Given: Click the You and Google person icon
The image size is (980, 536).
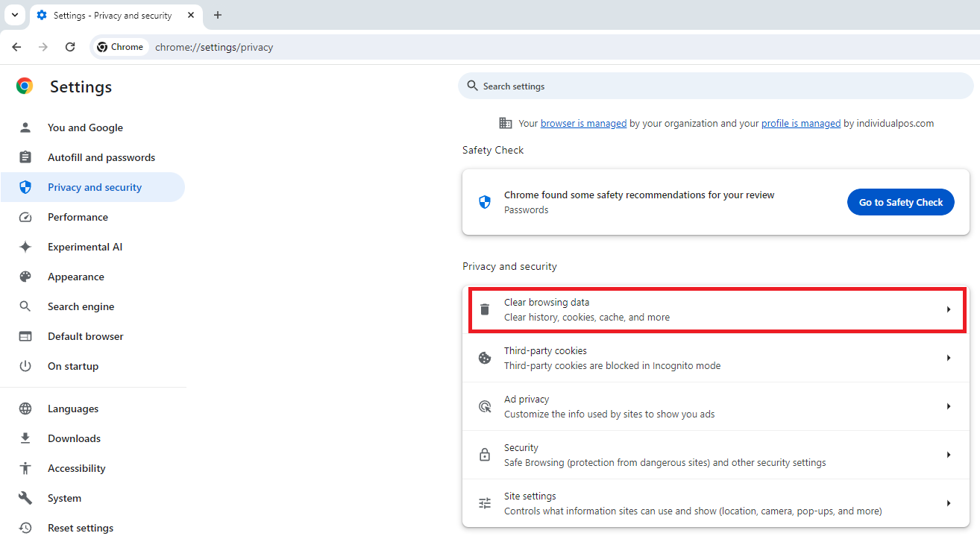Looking at the screenshot, I should pyautogui.click(x=25, y=127).
